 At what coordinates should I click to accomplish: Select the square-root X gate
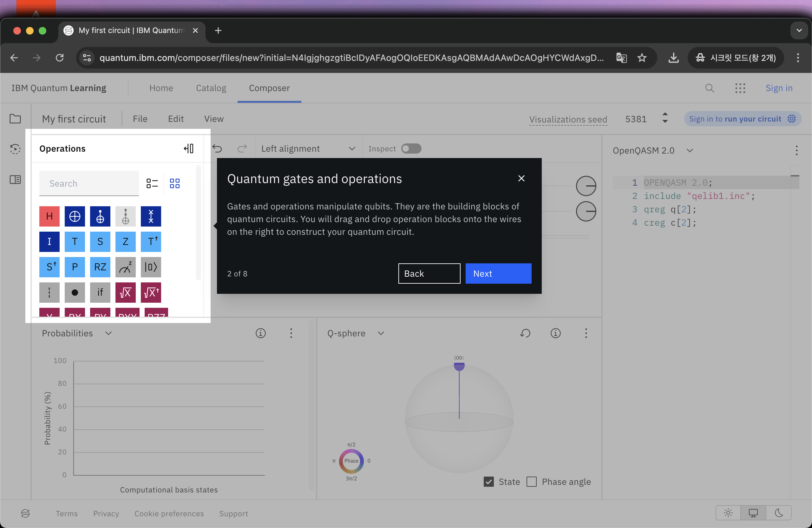[126, 293]
